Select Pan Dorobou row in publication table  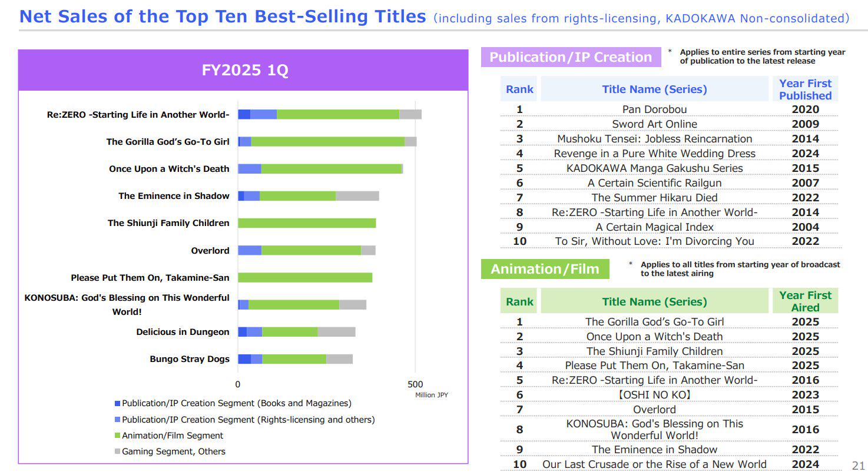coord(670,109)
